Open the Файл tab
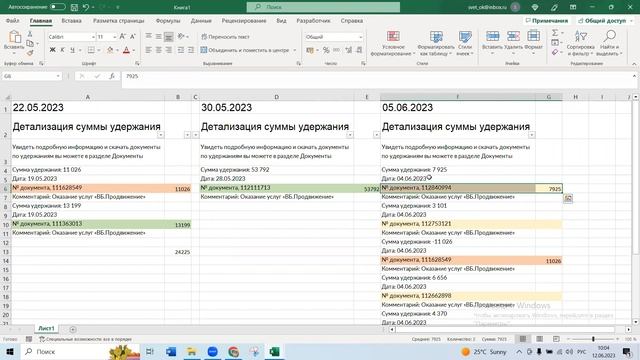Image resolution: width=640 pixels, height=360 pixels. tap(13, 20)
